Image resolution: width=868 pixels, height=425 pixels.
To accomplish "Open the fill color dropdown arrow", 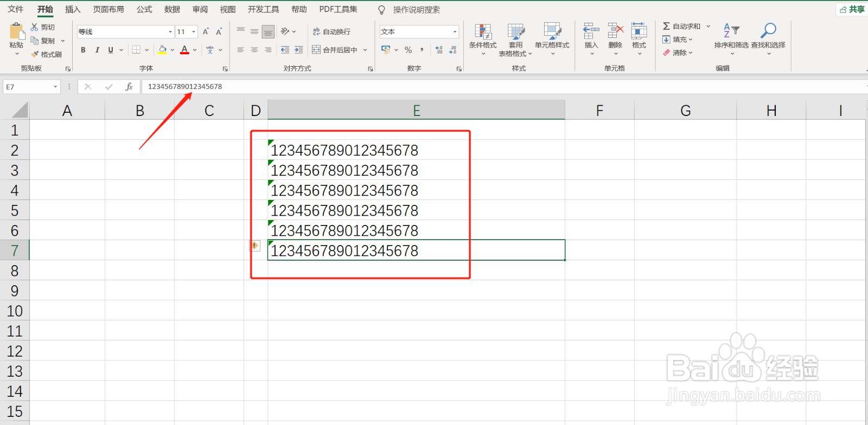I will point(173,50).
